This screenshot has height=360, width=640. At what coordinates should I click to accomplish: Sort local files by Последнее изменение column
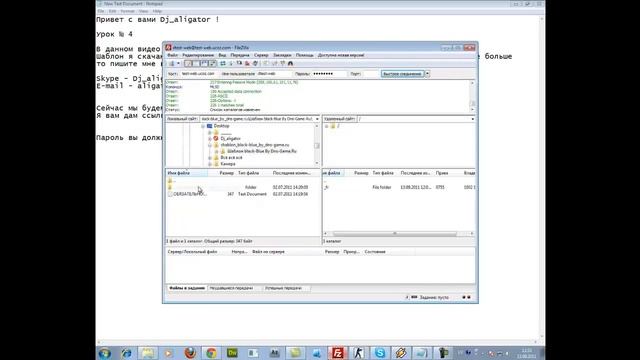pos(292,173)
